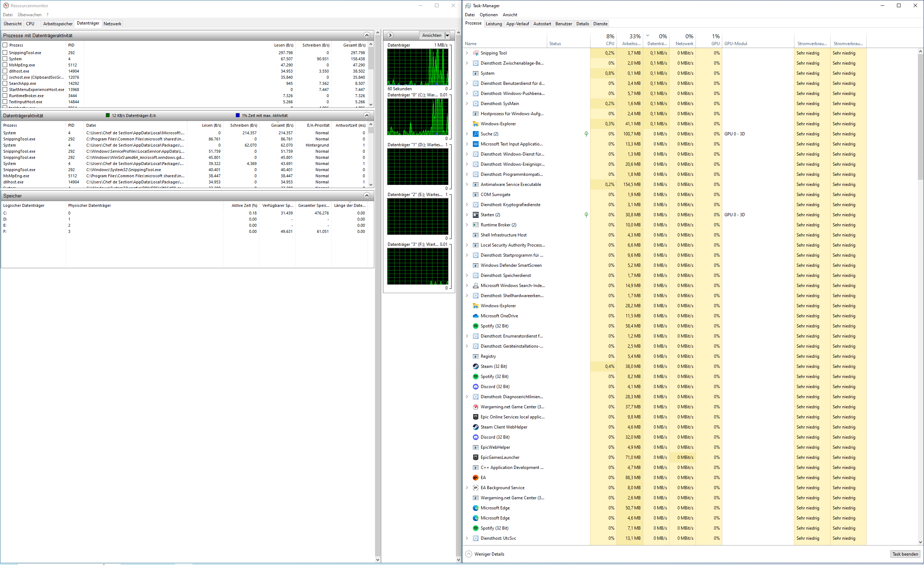Click the EpicGamesLauncher process icon

coord(475,457)
